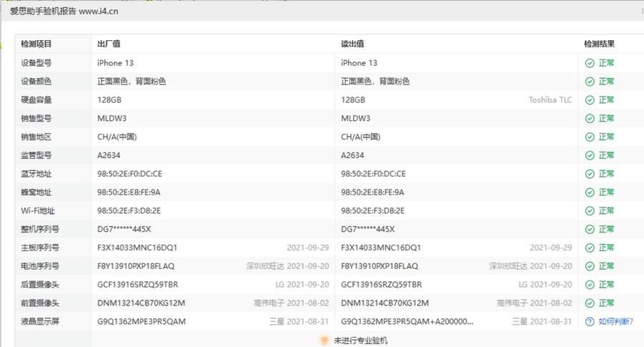Select the 监管型号 row label
The width and height of the screenshot is (644, 347).
(x=36, y=155)
